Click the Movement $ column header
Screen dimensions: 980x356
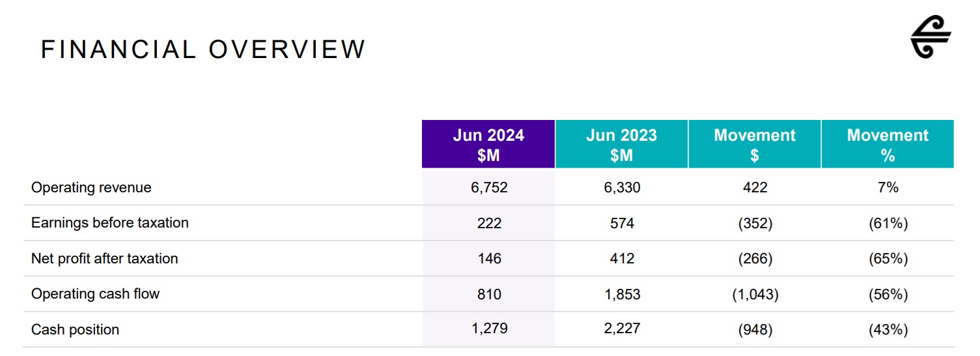tap(755, 145)
